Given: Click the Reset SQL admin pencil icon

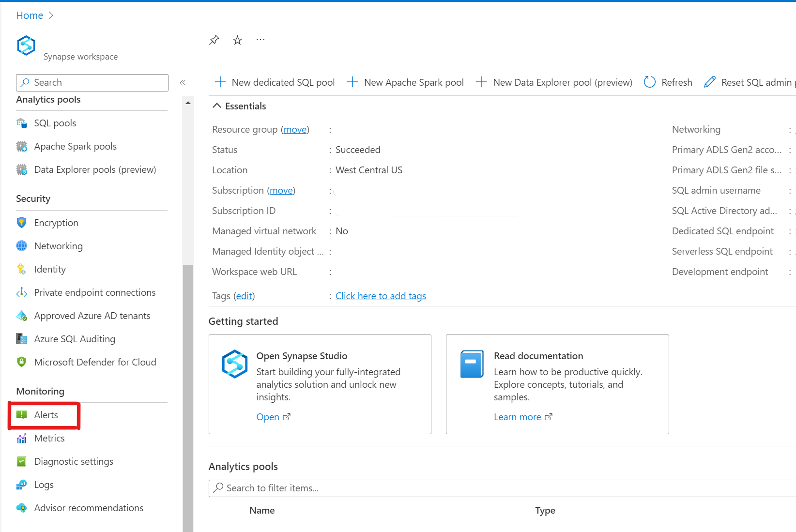Looking at the screenshot, I should coord(710,82).
